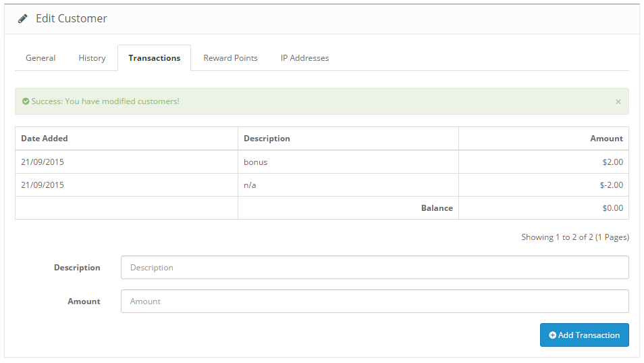
Task: Click the green success checkmark icon
Action: click(x=26, y=101)
